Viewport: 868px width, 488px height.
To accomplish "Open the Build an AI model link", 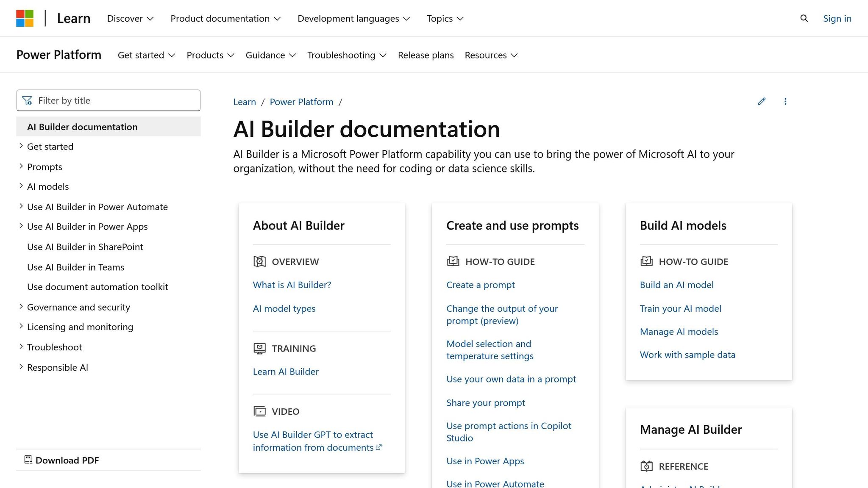I will click(x=676, y=285).
